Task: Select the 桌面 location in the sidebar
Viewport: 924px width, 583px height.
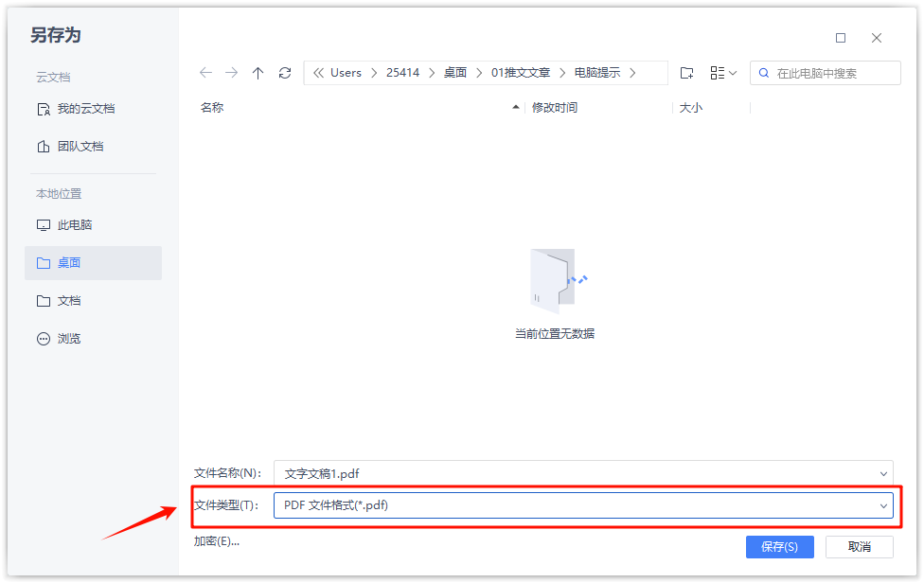Action: click(x=93, y=263)
